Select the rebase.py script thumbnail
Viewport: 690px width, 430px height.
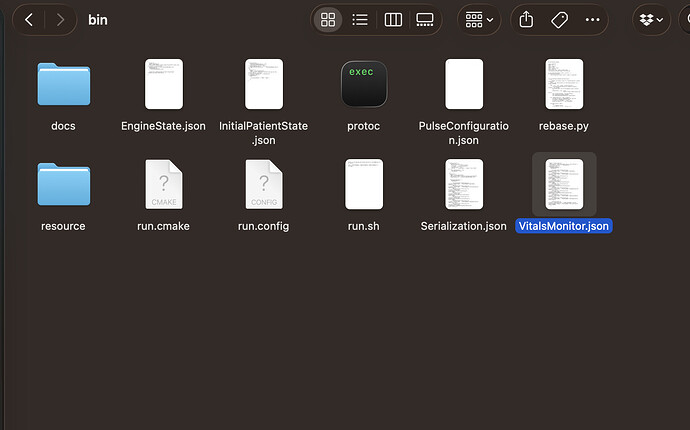click(x=564, y=84)
